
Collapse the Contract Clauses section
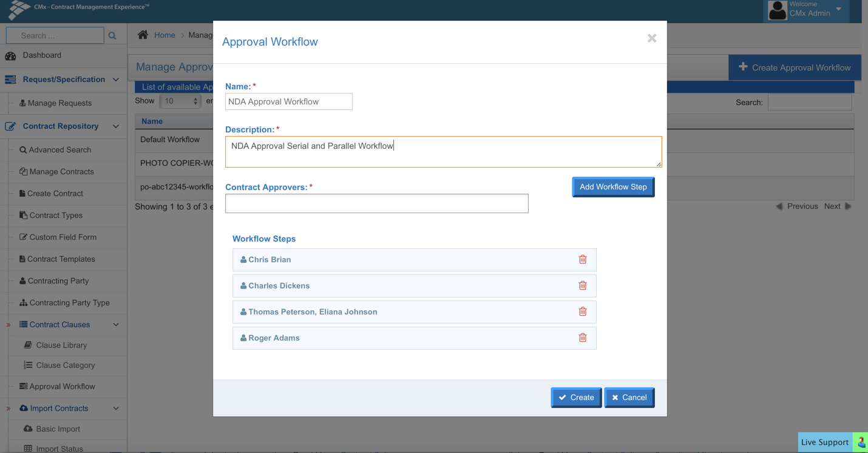click(x=116, y=324)
